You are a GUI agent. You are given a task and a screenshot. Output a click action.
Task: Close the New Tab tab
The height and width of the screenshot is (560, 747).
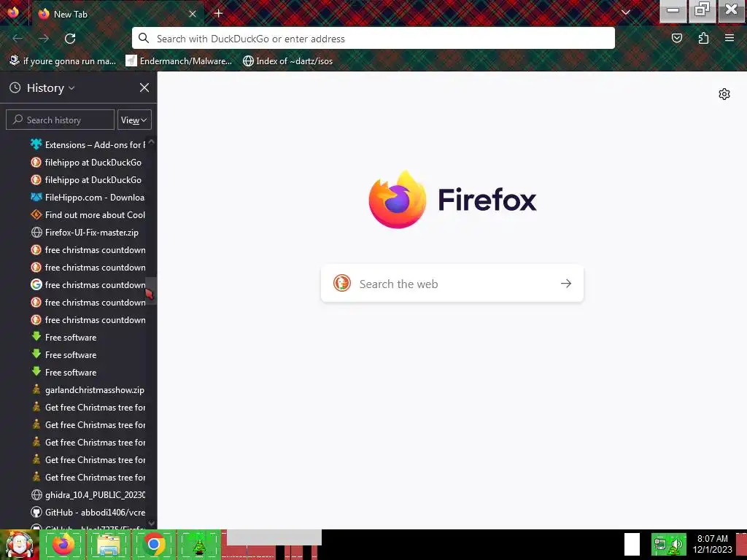193,14
